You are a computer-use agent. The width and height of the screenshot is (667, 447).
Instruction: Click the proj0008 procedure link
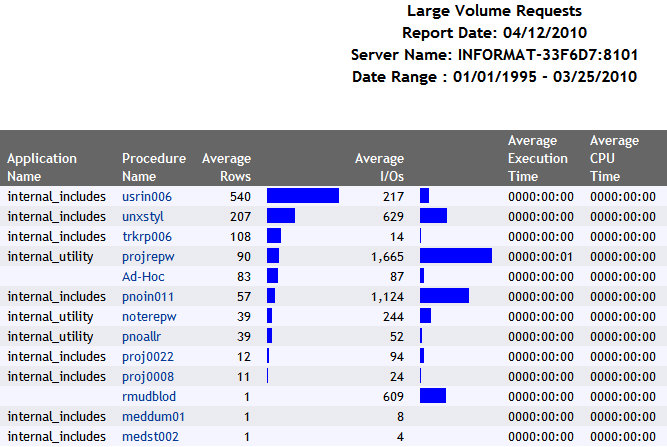click(x=147, y=376)
